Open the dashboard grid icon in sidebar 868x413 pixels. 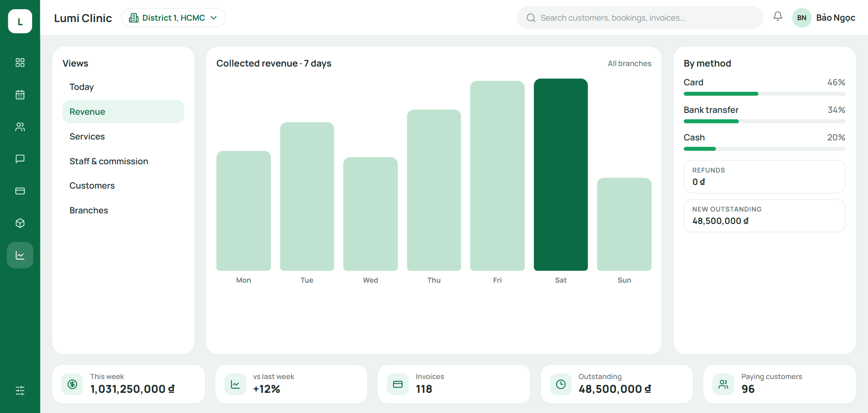click(x=20, y=62)
